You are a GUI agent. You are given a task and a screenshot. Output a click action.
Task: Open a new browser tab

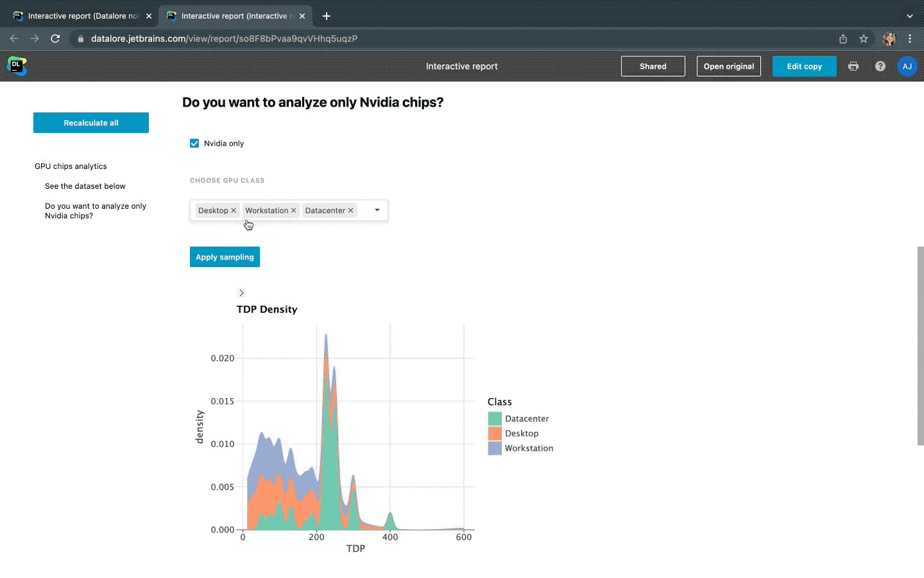(x=327, y=16)
